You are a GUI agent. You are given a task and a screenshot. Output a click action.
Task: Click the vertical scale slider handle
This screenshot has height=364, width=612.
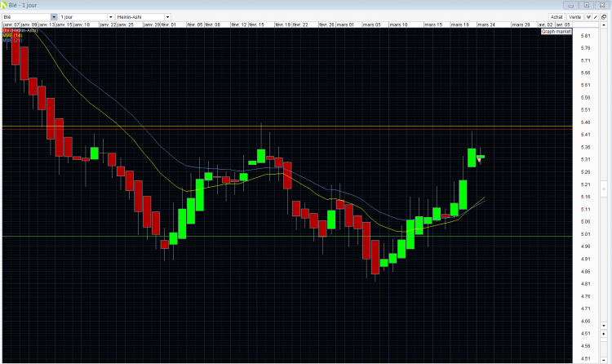click(604, 189)
